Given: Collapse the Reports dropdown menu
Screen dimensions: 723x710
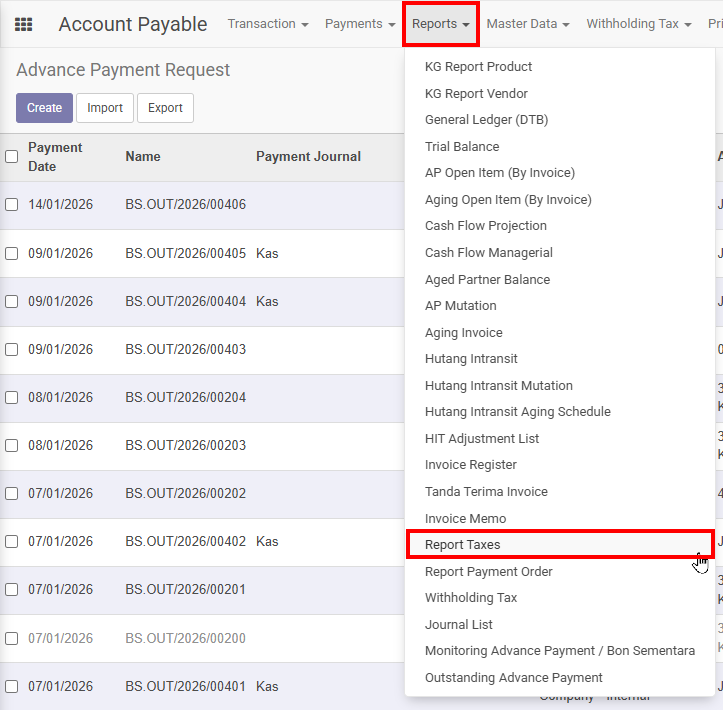Looking at the screenshot, I should 441,24.
